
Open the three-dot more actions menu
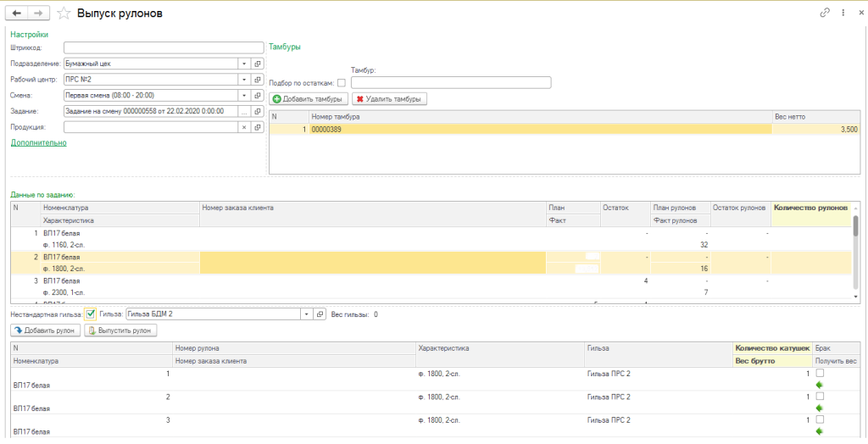(x=843, y=13)
